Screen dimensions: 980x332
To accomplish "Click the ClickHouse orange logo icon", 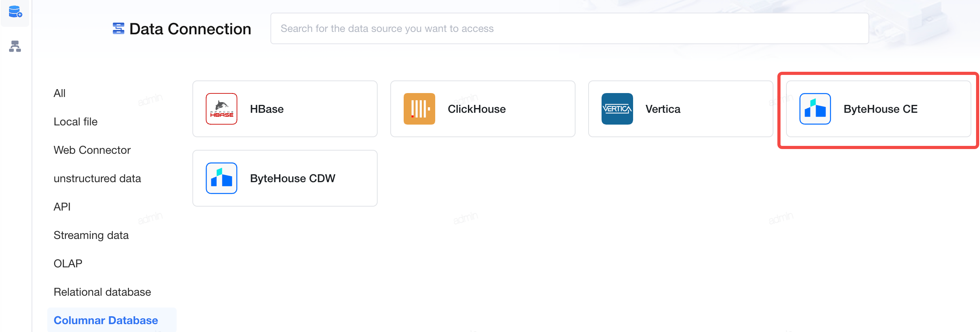I will click(x=419, y=109).
